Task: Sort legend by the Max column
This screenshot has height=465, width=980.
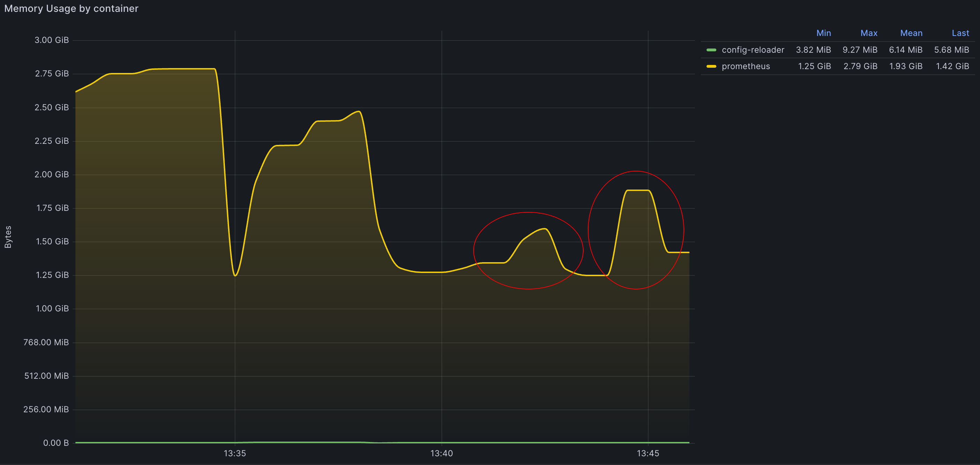Action: tap(869, 33)
